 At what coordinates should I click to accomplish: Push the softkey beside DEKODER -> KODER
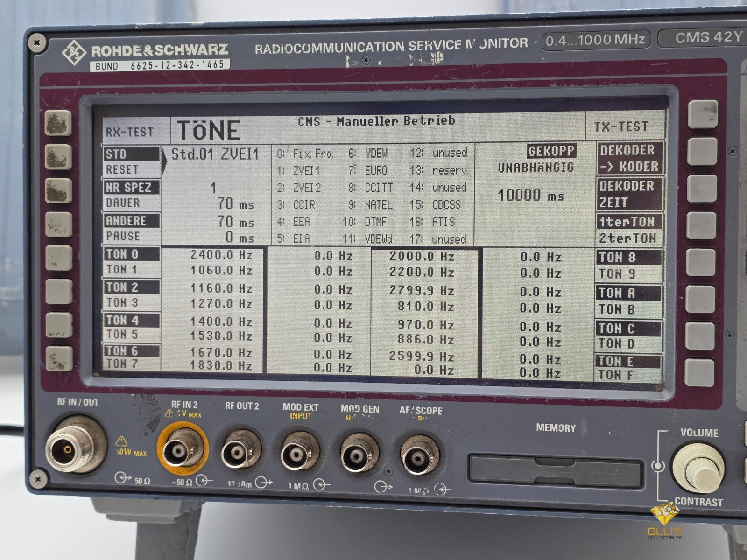pos(703,151)
